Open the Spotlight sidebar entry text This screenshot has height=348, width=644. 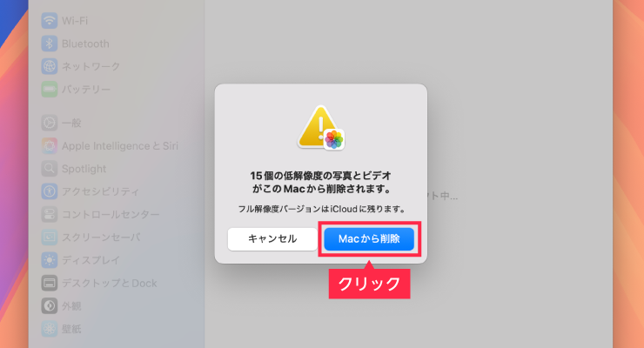click(x=84, y=169)
